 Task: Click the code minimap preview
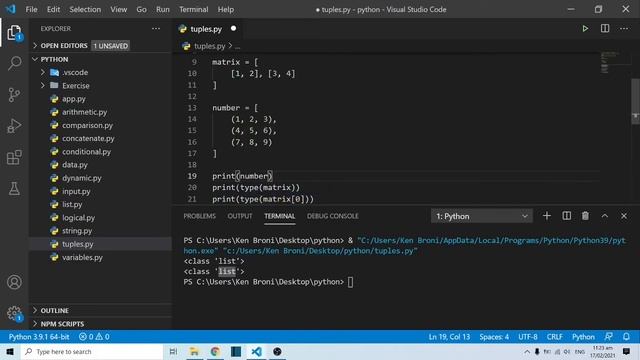[610, 62]
